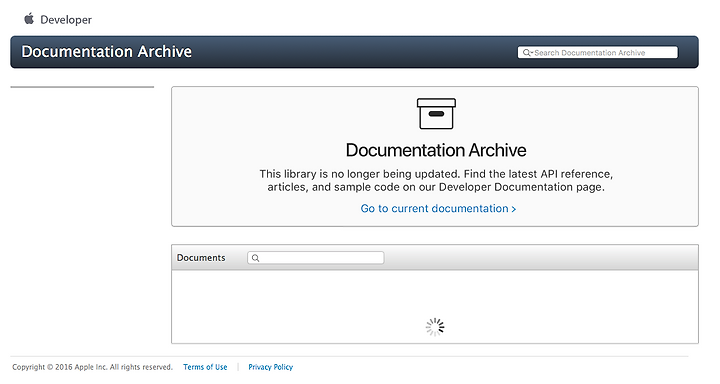Click the magnifier icon in Documents filter

pyautogui.click(x=256, y=258)
